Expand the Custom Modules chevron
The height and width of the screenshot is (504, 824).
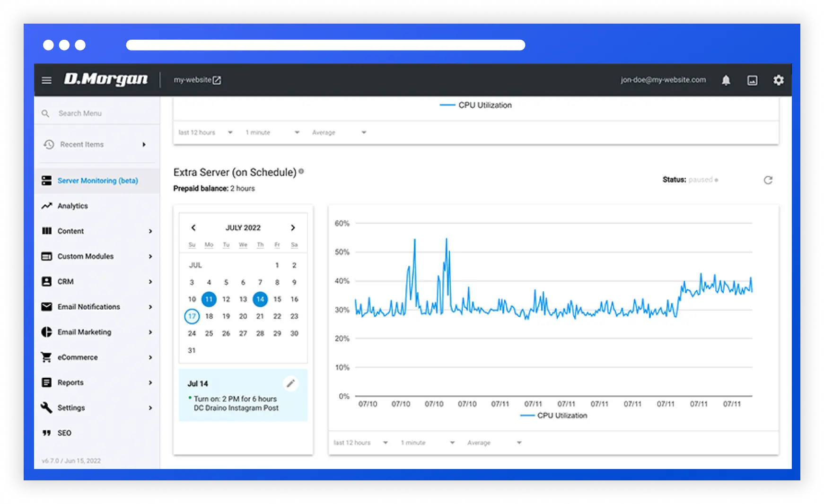150,257
